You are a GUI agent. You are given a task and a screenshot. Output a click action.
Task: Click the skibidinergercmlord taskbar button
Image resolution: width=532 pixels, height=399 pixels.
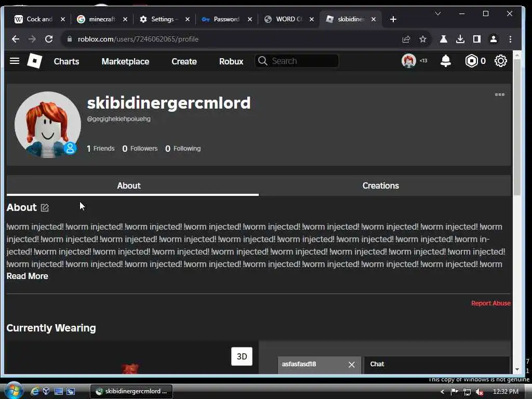[x=131, y=392]
